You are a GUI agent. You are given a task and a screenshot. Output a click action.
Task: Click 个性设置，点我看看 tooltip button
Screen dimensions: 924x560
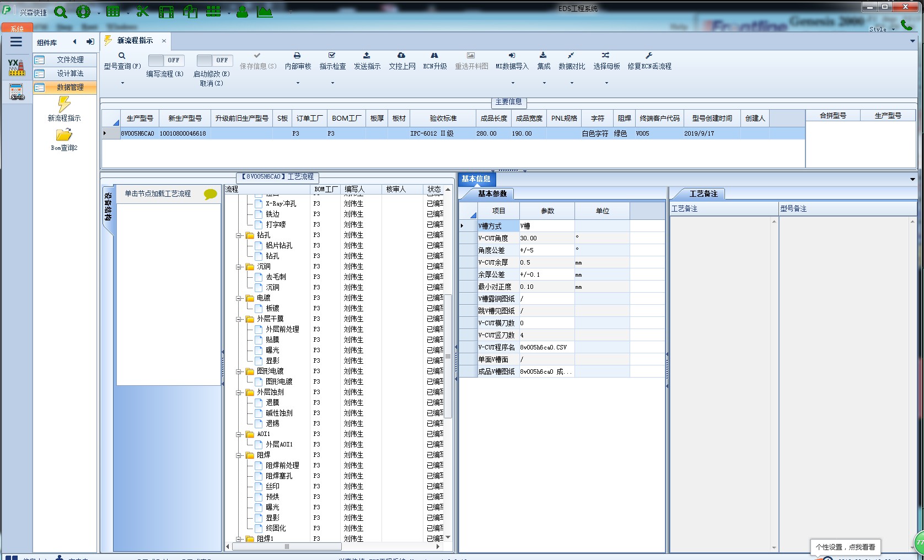pyautogui.click(x=846, y=547)
